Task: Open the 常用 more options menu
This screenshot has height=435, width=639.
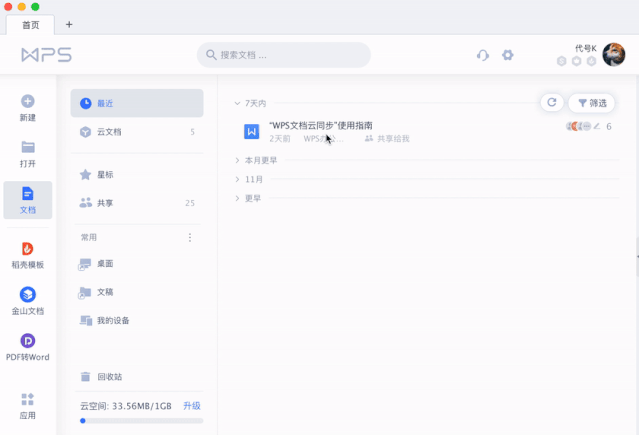Action: (x=190, y=237)
